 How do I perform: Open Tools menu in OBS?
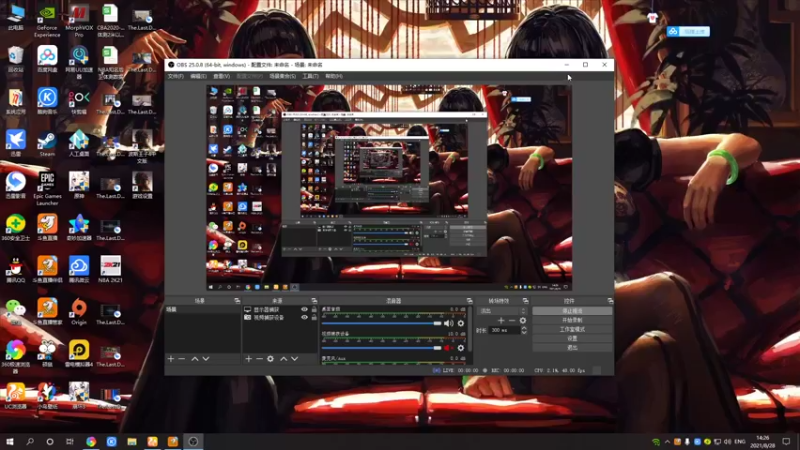[x=310, y=77]
